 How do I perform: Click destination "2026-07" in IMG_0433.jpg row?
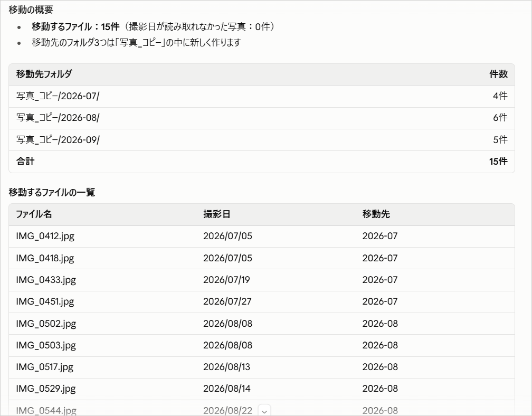380,280
